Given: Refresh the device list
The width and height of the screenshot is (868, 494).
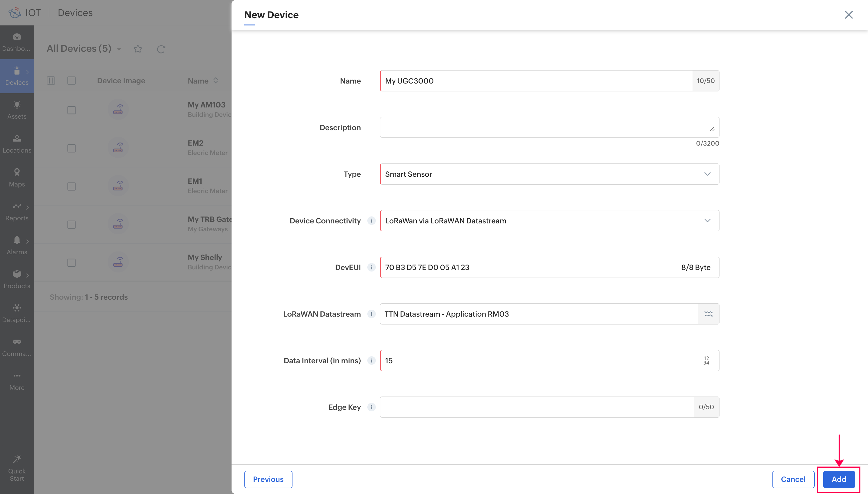Looking at the screenshot, I should pyautogui.click(x=161, y=49).
